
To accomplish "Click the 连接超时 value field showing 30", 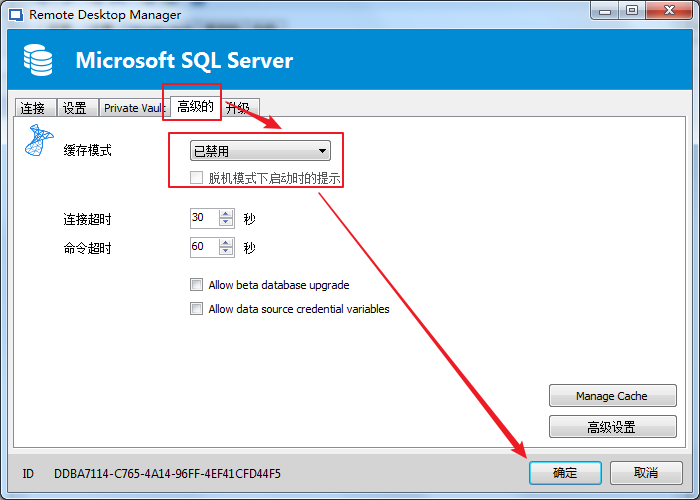I will 204,218.
